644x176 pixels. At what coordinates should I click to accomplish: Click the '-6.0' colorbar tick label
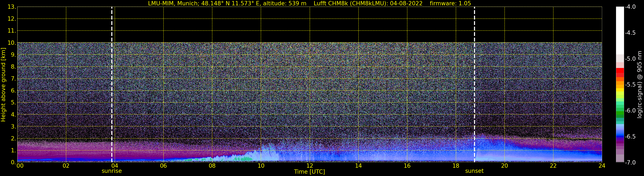point(630,111)
